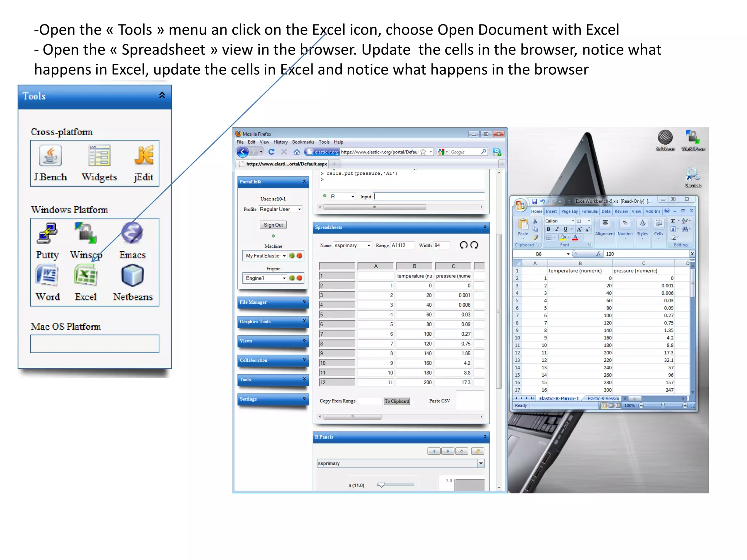Apply Bold formatting in Excel
The height and width of the screenshot is (560, 747).
pos(548,229)
